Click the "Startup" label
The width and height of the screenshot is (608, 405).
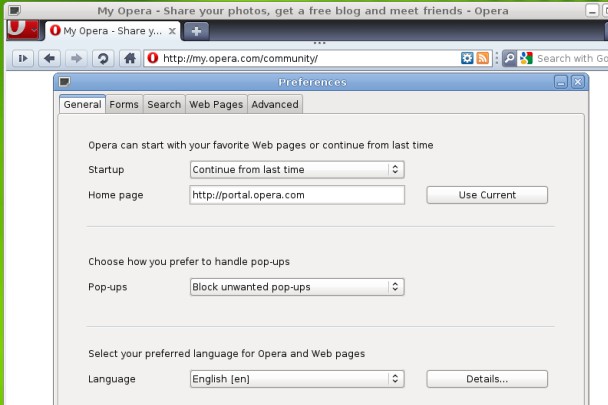pyautogui.click(x=106, y=170)
